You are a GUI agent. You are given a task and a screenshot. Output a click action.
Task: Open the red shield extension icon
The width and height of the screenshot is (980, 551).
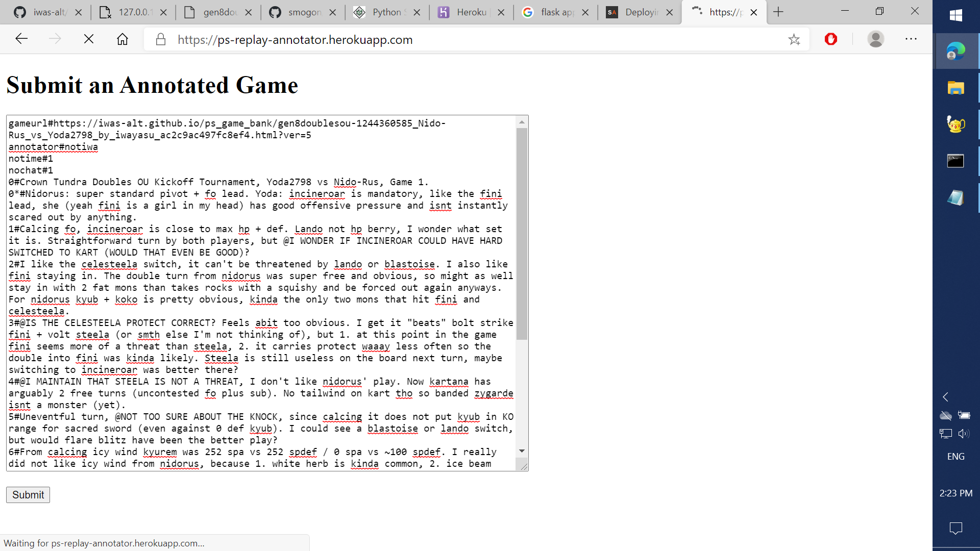[831, 39]
